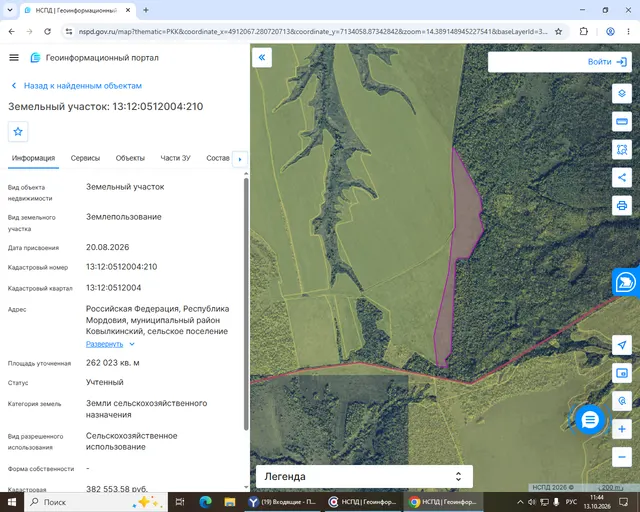Viewport: 640px width, 512px height.
Task: Switch to the Сервисы tab
Action: (85, 158)
